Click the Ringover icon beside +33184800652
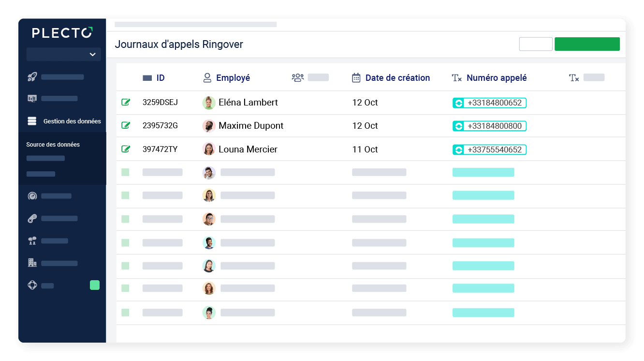The width and height of the screenshot is (644, 361). [458, 103]
